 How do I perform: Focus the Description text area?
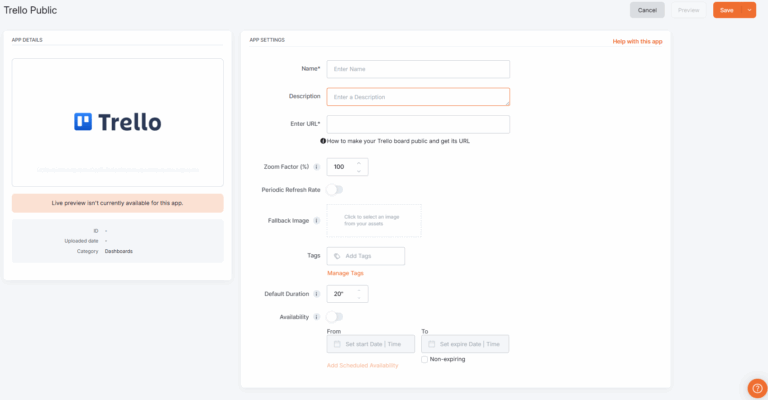click(418, 97)
